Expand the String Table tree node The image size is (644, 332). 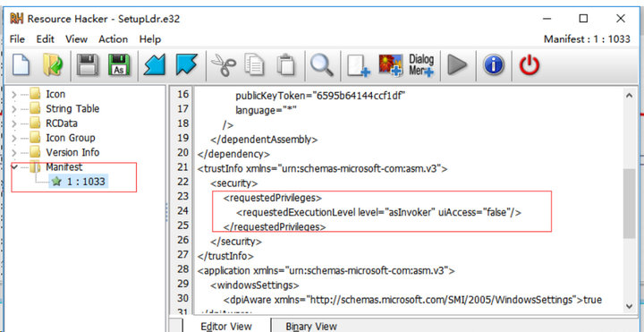pyautogui.click(x=14, y=109)
